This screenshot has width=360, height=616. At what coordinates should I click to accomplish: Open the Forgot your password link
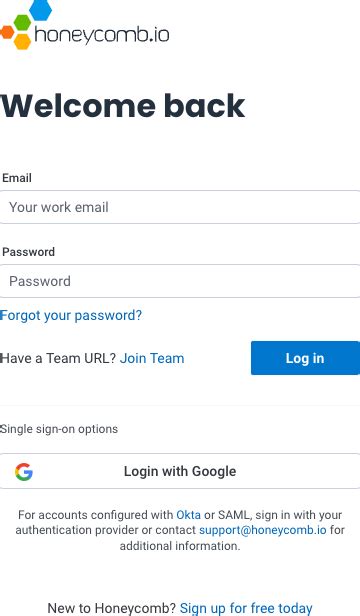tap(71, 315)
